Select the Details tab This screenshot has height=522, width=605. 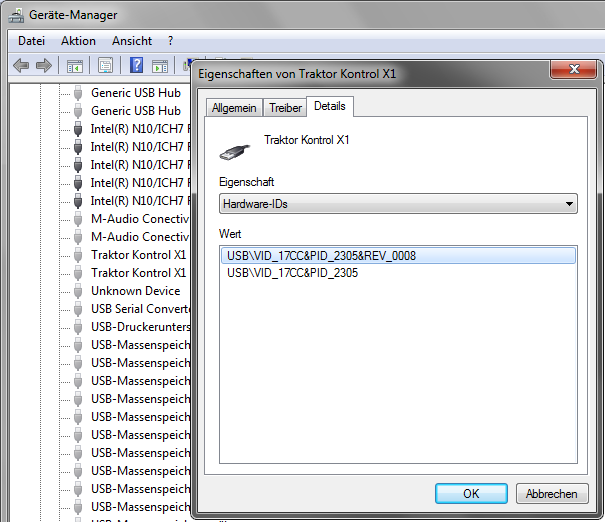click(330, 106)
